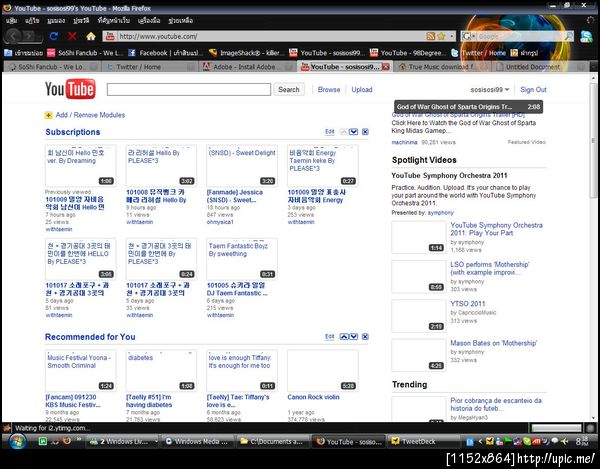Open the YouTube - 98Degree bookmark

(x=408, y=53)
